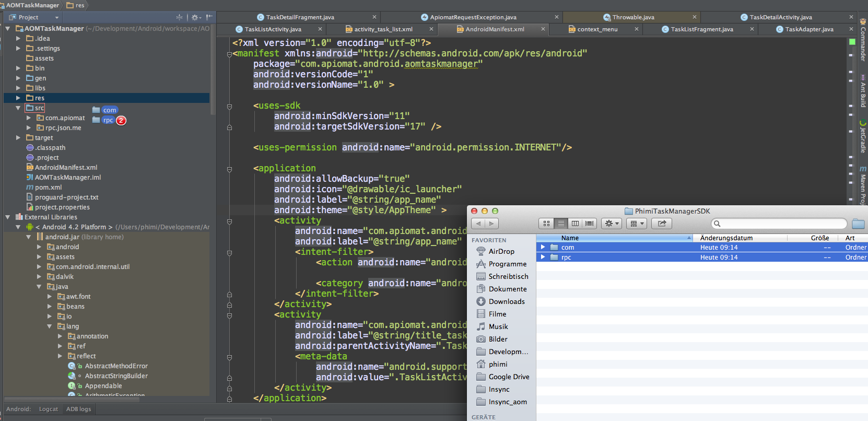Expand the com.apiomat package
Screen dimensions: 868x421
coord(29,118)
